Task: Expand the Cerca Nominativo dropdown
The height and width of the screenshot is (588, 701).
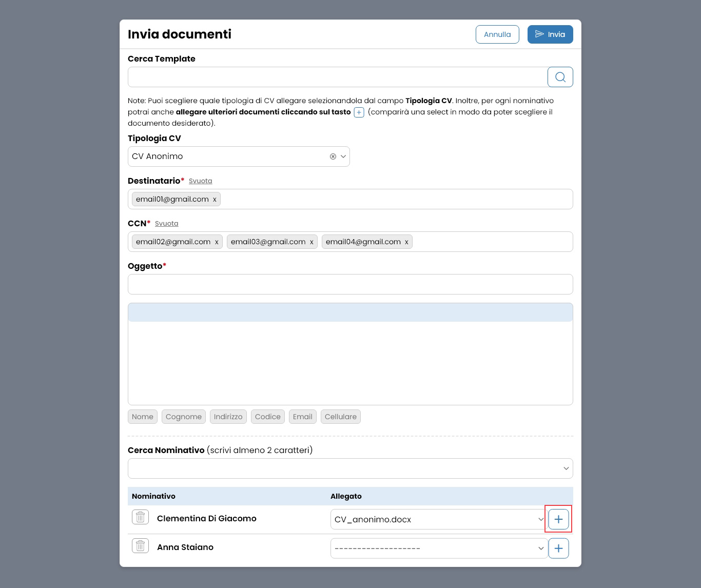Action: (x=566, y=468)
